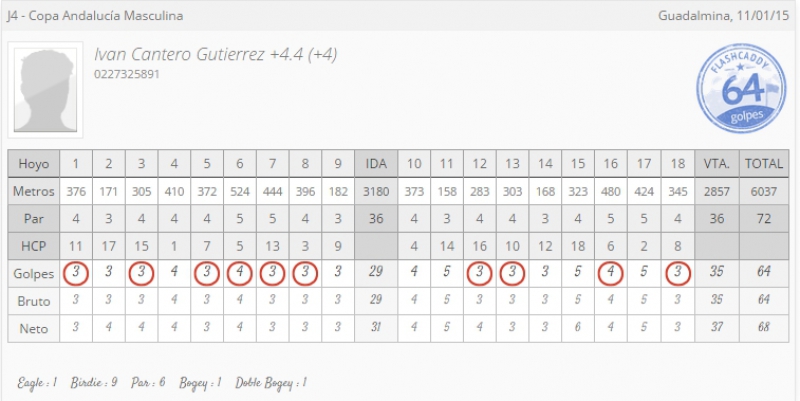Image resolution: width=800 pixels, height=401 pixels.
Task: Click the player profile photo placeholder
Action: pos(45,90)
